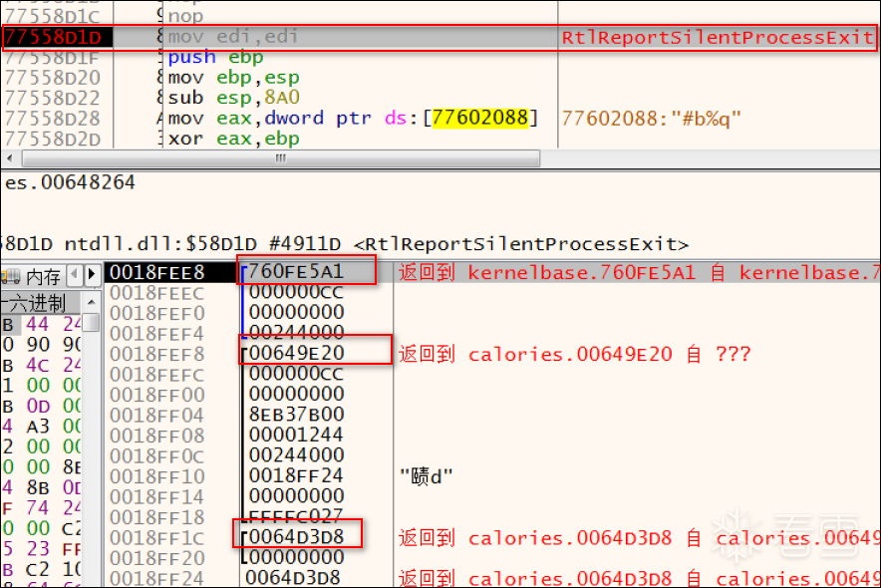Screen dimensions: 881x588
Task: Click the dump tabs scroll-left arrow
Action: tap(74, 275)
